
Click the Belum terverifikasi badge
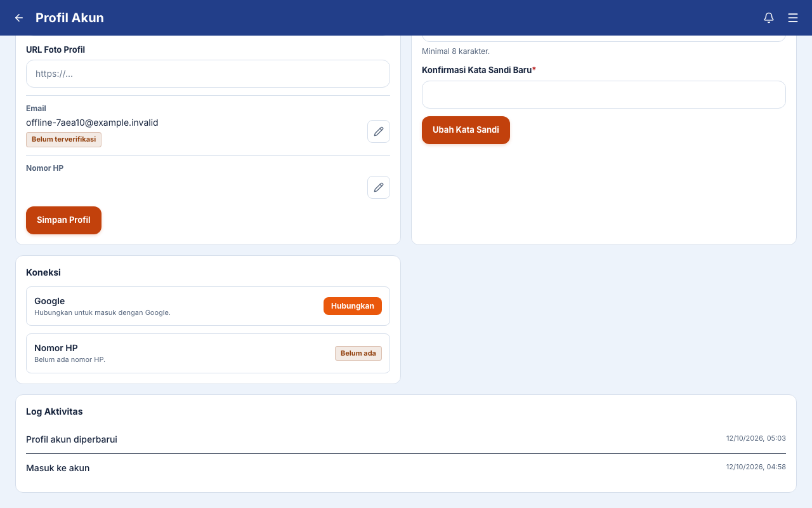pyautogui.click(x=63, y=140)
